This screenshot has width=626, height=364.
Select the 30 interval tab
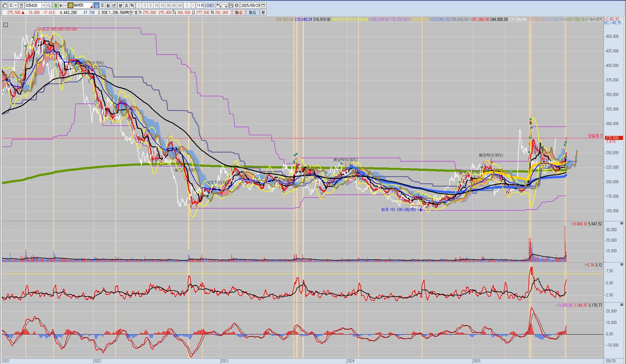[168, 6]
